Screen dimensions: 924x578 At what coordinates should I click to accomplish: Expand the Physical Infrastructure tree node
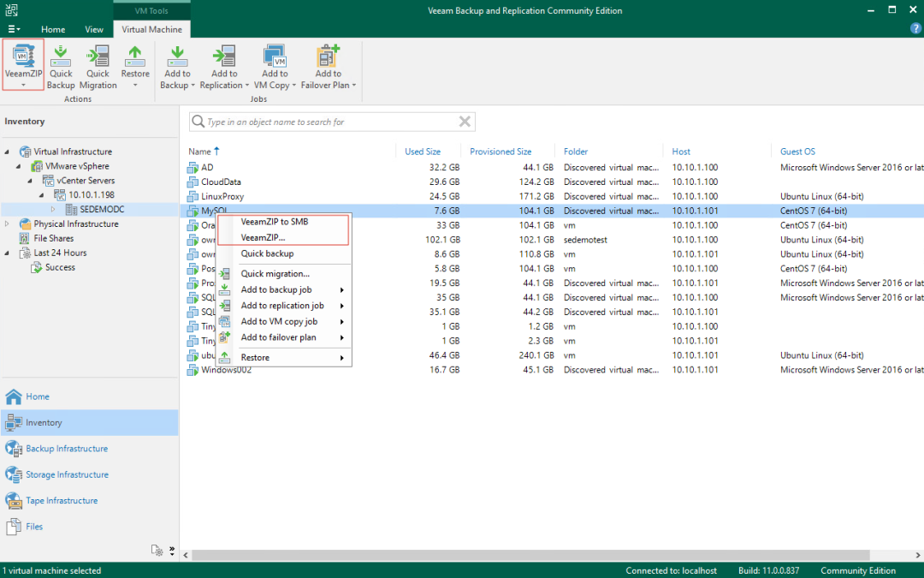(7, 224)
